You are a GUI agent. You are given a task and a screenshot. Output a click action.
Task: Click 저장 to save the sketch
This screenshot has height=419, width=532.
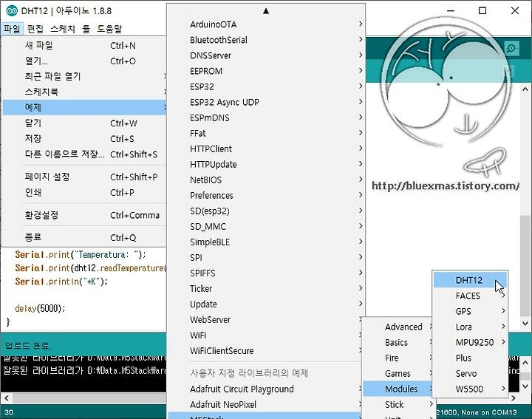(x=84, y=138)
